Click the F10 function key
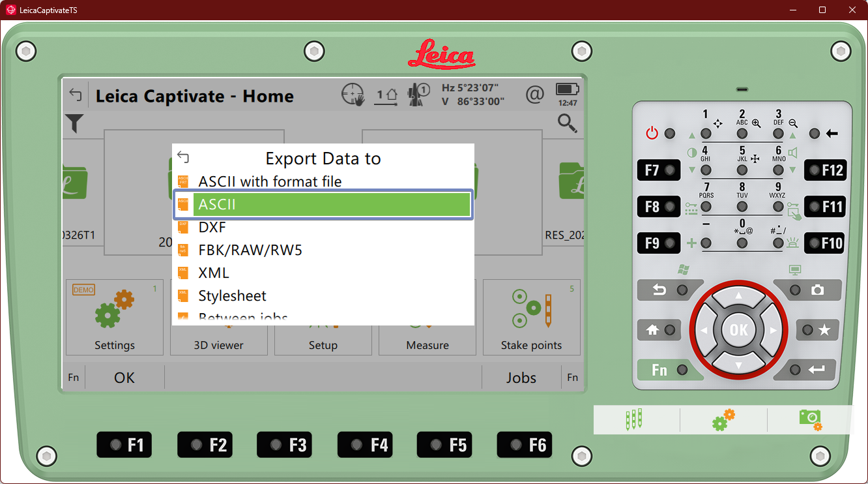The height and width of the screenshot is (484, 868). 825,243
